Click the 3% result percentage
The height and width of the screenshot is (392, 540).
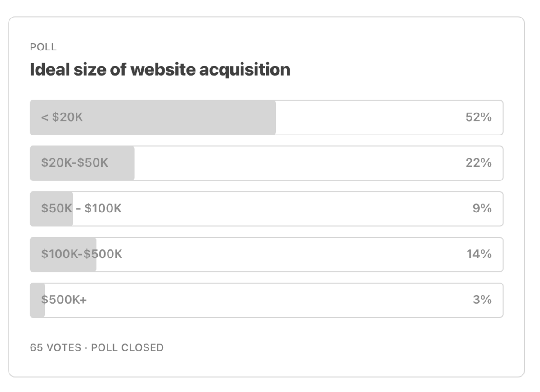482,300
